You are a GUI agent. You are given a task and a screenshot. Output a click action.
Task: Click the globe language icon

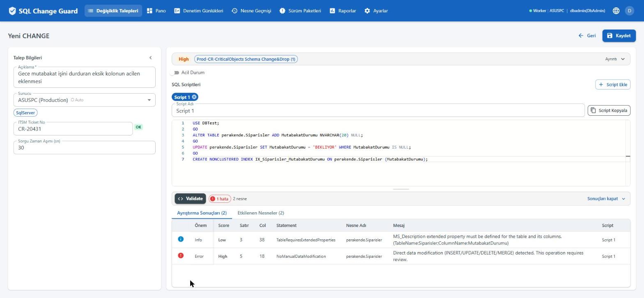(x=616, y=11)
